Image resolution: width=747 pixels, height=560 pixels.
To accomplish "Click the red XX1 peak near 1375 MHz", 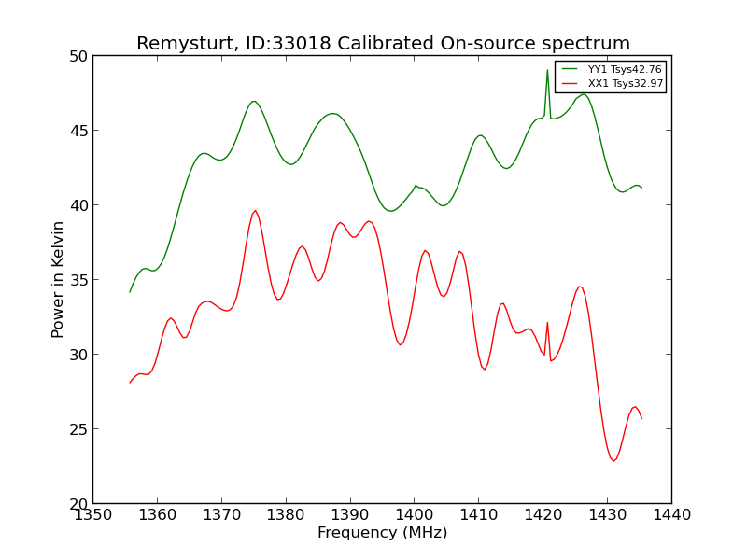I will coord(255,211).
